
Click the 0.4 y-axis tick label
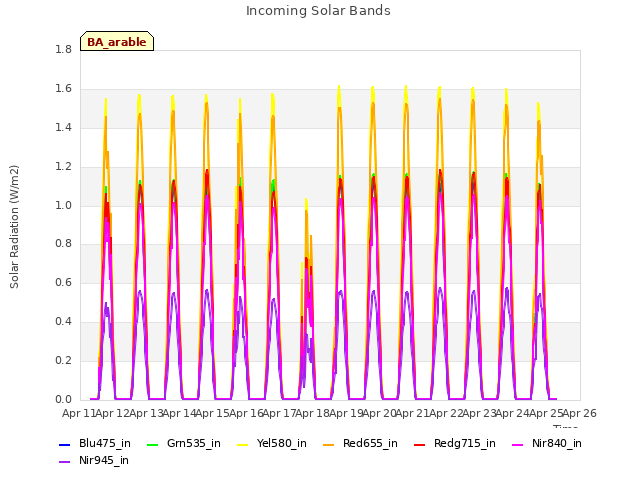[x=63, y=322]
